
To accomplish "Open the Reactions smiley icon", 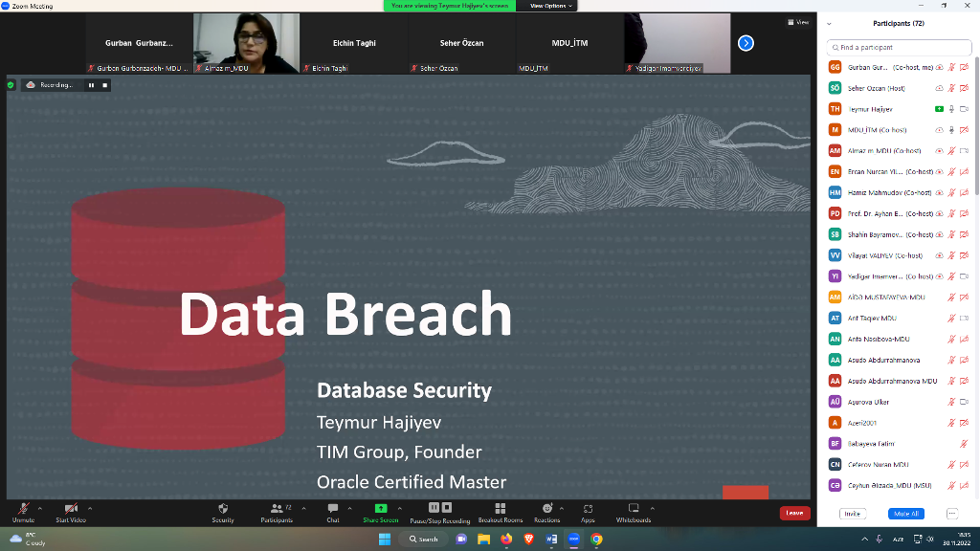I will tap(546, 509).
